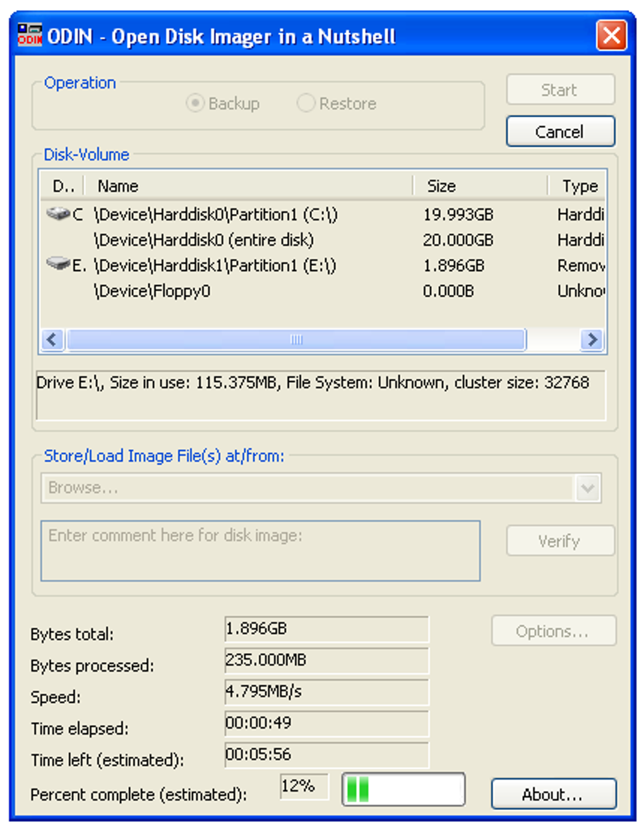Image resolution: width=644 pixels, height=832 pixels.
Task: Click into the disk image comment field
Action: 260,550
